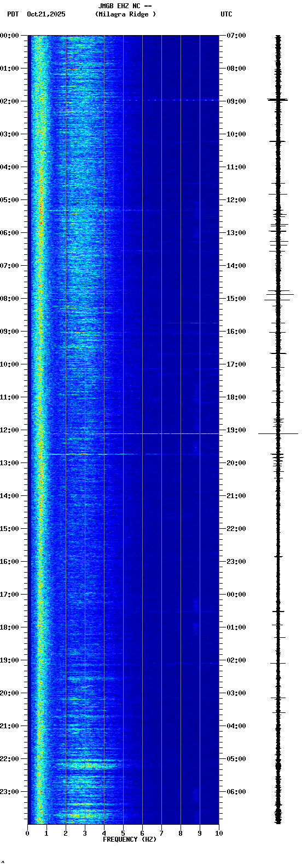Click the 09:00 UTC time label
This screenshot has width=302, height=868.
[236, 101]
